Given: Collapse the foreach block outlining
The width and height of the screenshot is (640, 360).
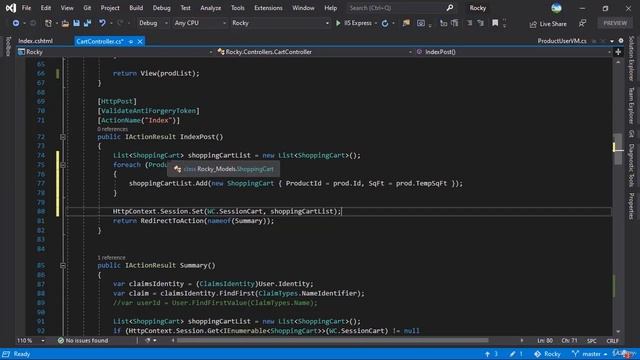Looking at the screenshot, I should [x=63, y=165].
